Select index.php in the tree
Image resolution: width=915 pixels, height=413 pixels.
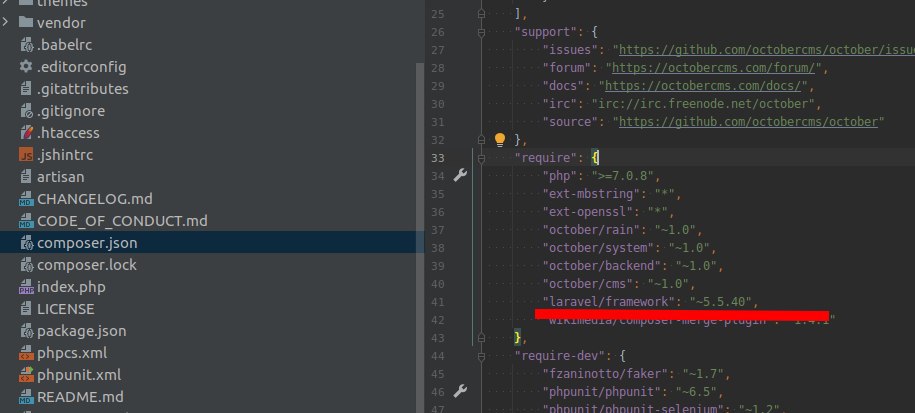[x=71, y=287]
